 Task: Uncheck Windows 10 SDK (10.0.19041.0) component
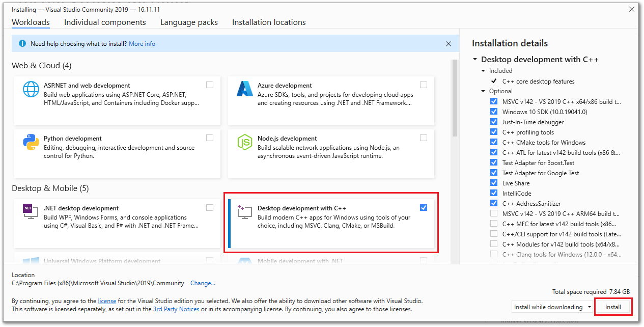click(x=493, y=112)
